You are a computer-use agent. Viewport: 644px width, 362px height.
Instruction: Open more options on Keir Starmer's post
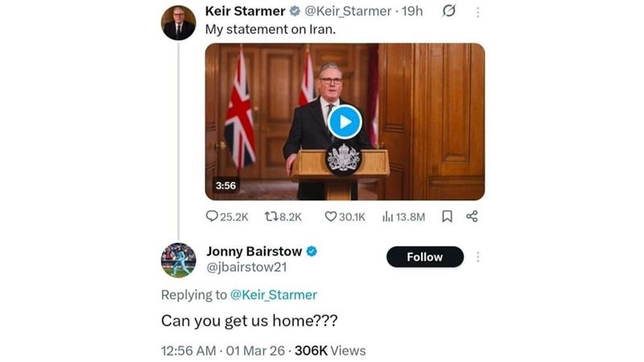(477, 12)
